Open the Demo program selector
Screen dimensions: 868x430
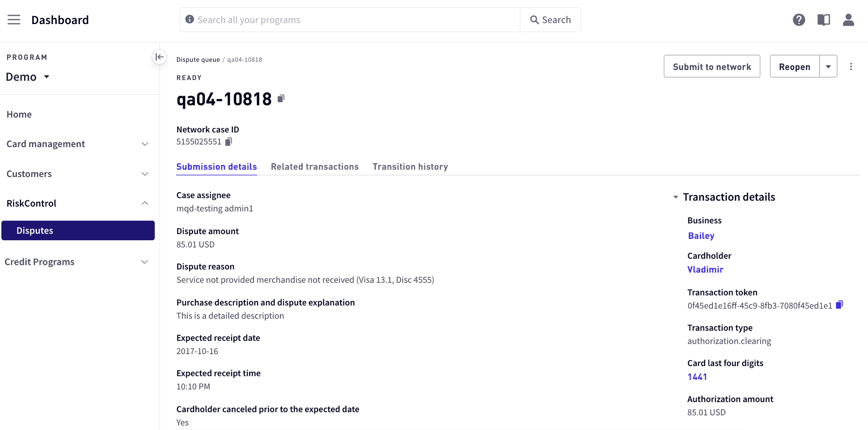(x=28, y=77)
